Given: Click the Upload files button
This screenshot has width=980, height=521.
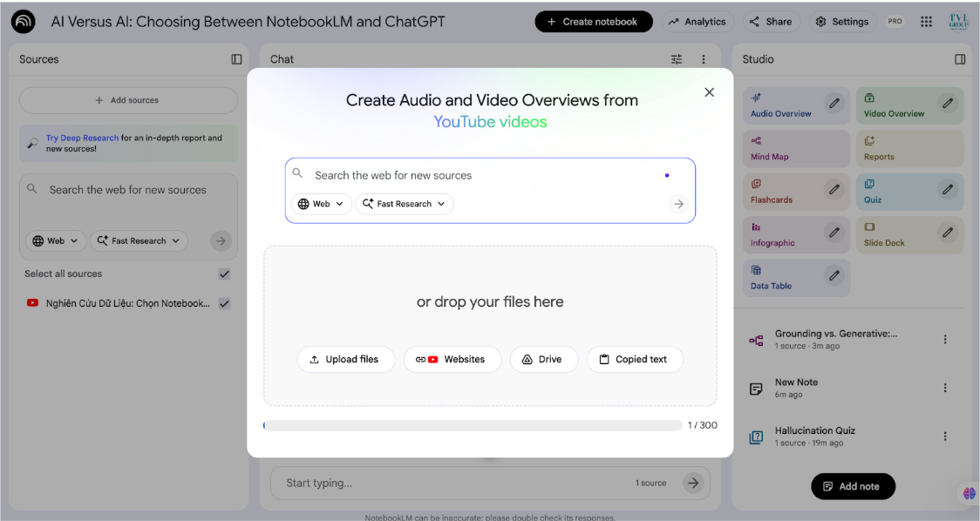Looking at the screenshot, I should [345, 359].
